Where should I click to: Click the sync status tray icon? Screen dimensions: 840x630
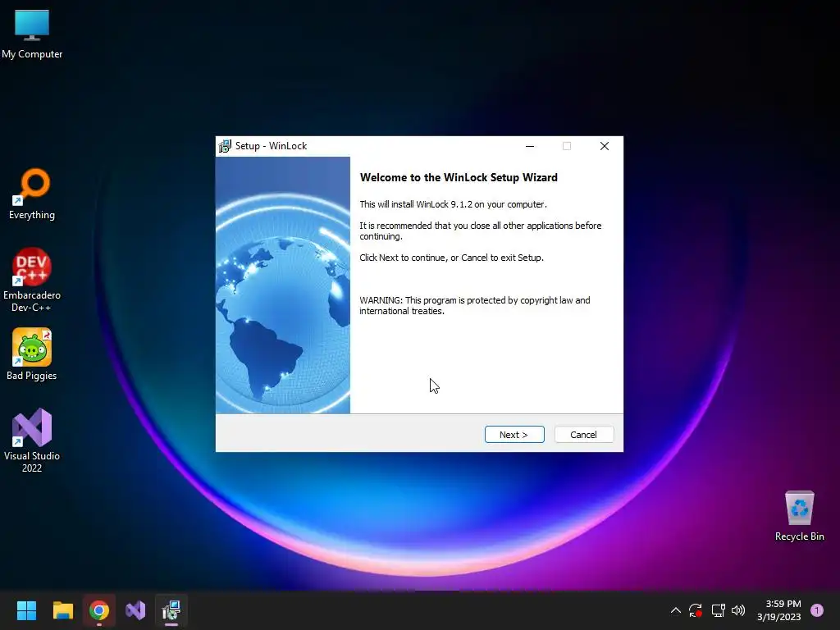696,610
